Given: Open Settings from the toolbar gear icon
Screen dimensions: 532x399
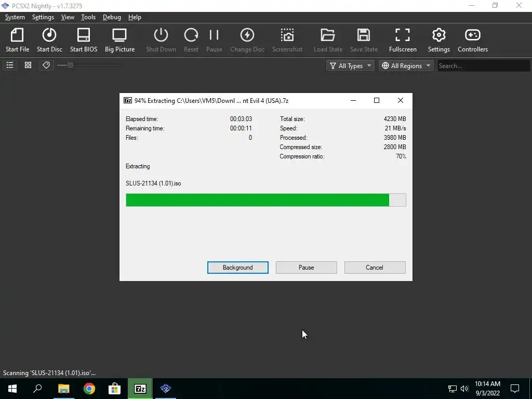Looking at the screenshot, I should pos(438,40).
